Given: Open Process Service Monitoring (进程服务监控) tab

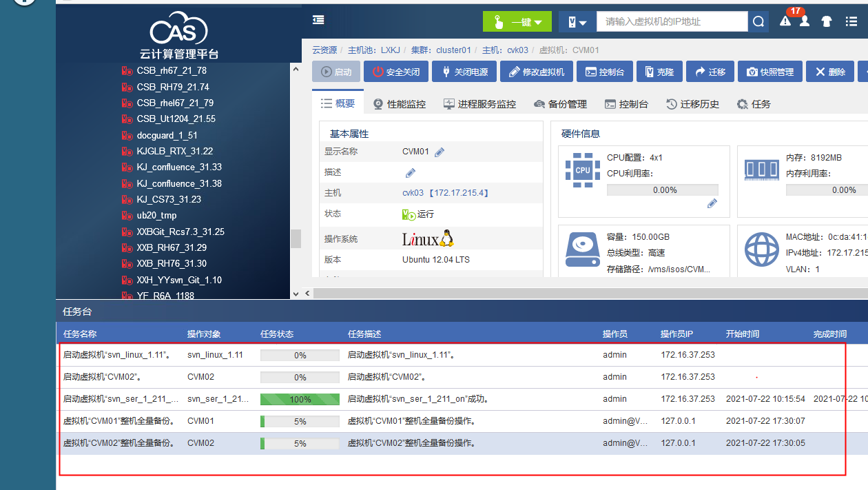Looking at the screenshot, I should click(479, 104).
